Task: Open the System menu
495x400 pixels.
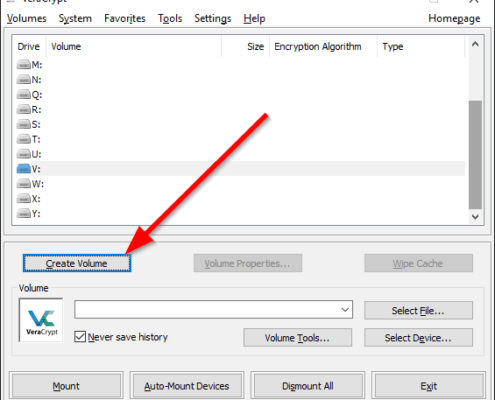Action: [75, 18]
